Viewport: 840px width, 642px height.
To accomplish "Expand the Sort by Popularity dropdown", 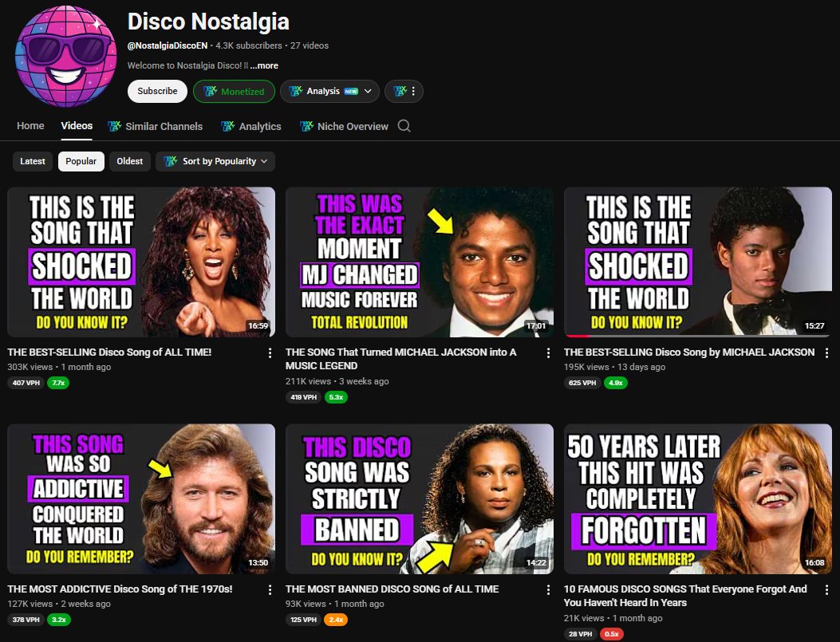I will coord(215,161).
